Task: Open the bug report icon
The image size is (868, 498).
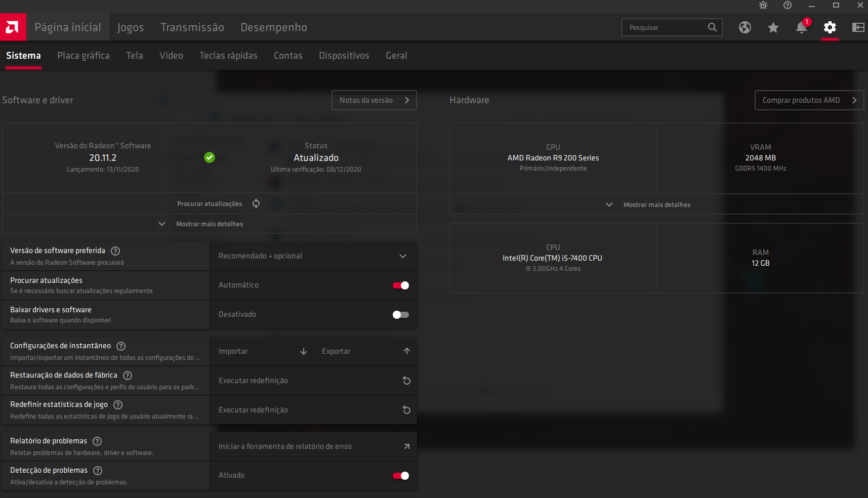Action: pyautogui.click(x=763, y=6)
